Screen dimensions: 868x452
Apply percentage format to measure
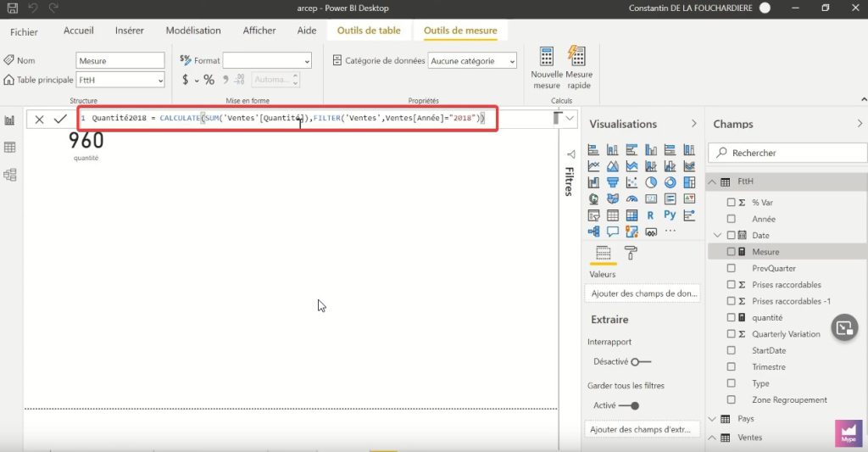209,80
